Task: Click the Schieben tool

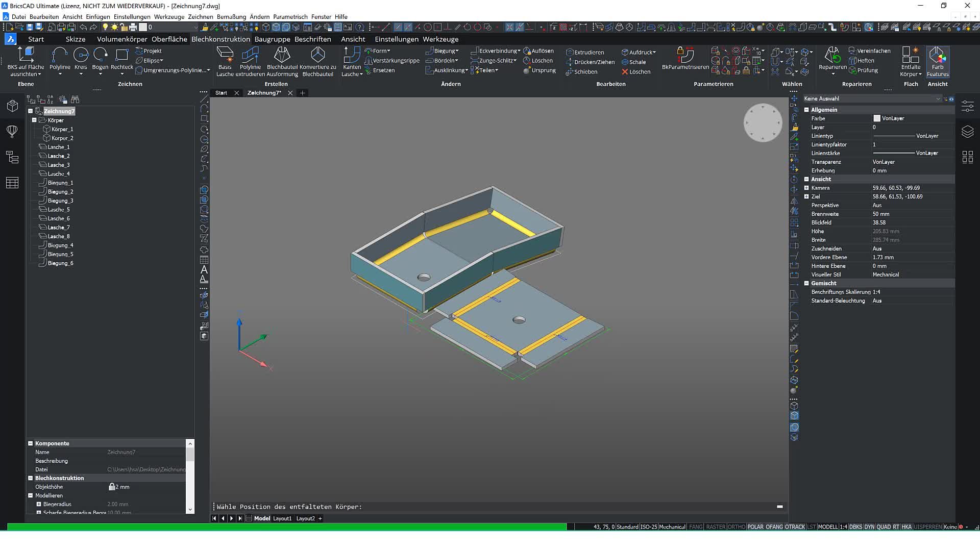Action: click(x=581, y=71)
